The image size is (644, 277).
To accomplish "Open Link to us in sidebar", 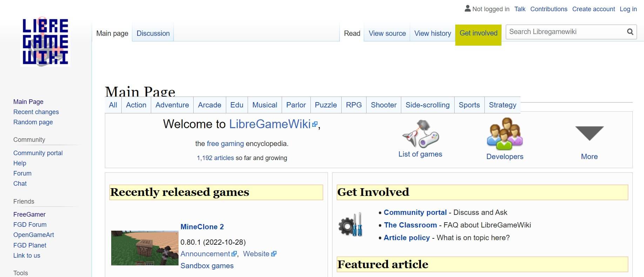I will [x=27, y=256].
